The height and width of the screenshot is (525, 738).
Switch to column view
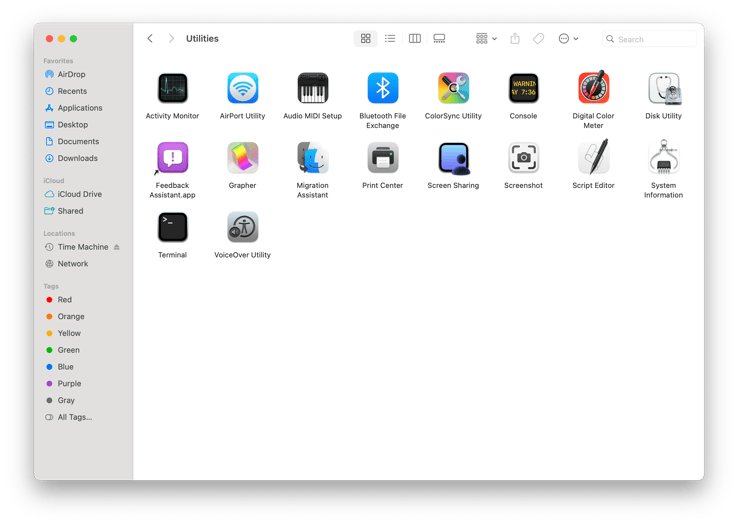(x=415, y=39)
